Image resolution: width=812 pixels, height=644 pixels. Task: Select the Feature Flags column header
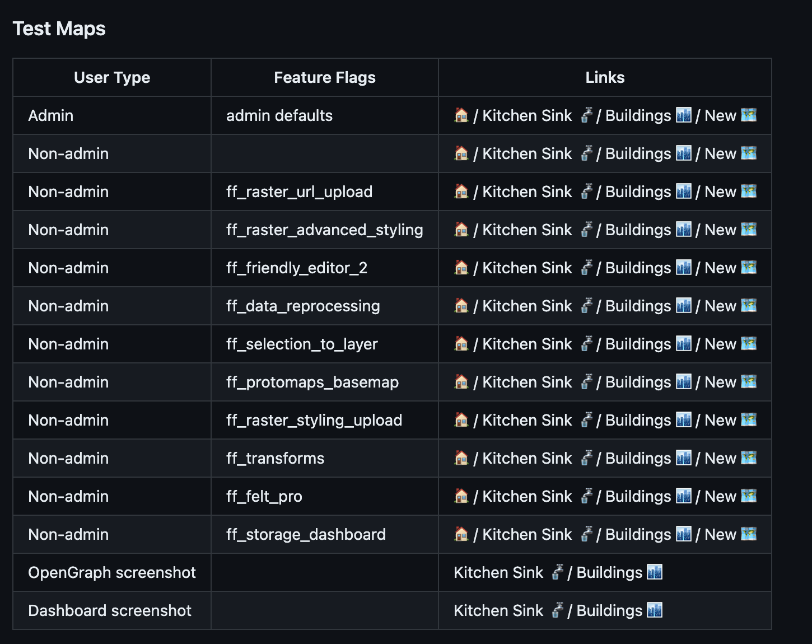click(x=324, y=77)
